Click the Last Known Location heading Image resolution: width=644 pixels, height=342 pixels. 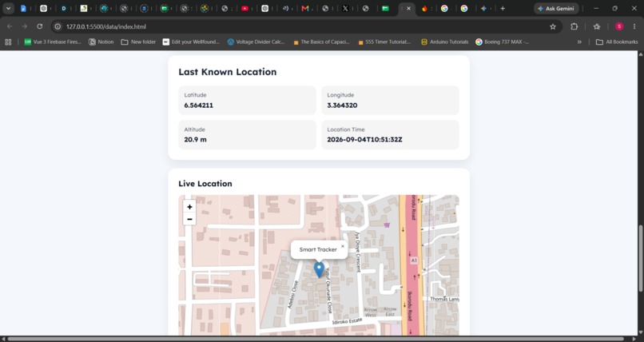point(227,72)
